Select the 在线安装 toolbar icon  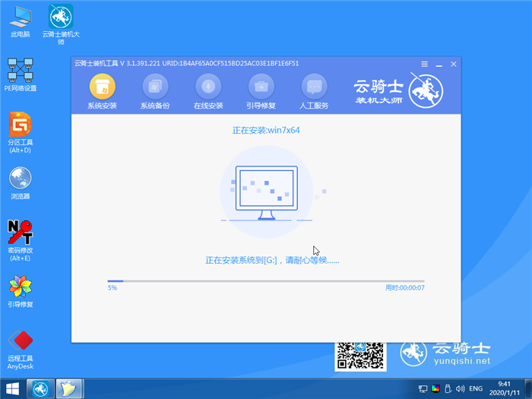click(x=208, y=92)
